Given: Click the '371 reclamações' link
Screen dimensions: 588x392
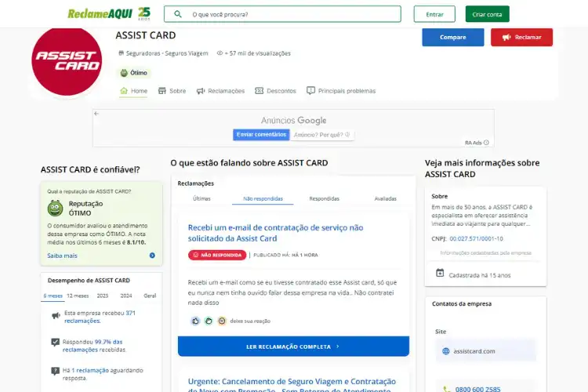Looking at the screenshot, I should coord(100,317).
